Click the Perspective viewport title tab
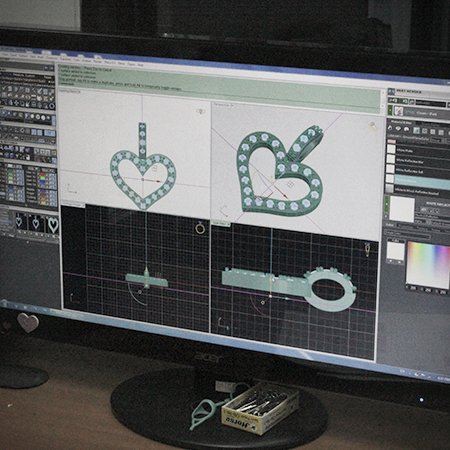The height and width of the screenshot is (450, 450). tap(222, 105)
